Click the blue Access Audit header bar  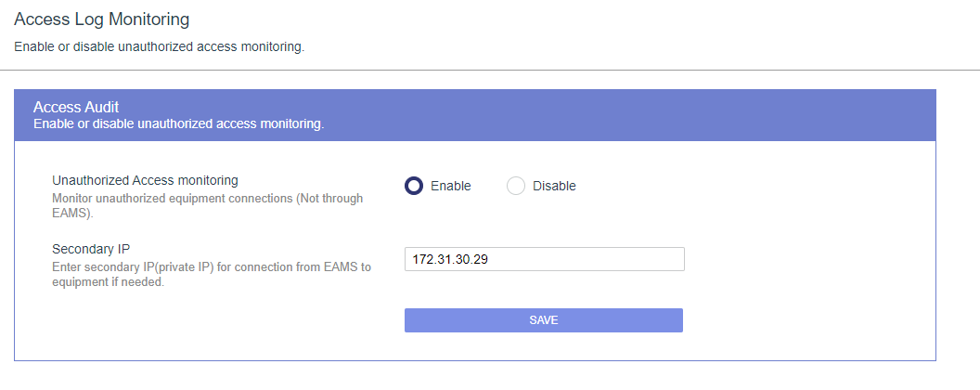point(475,115)
